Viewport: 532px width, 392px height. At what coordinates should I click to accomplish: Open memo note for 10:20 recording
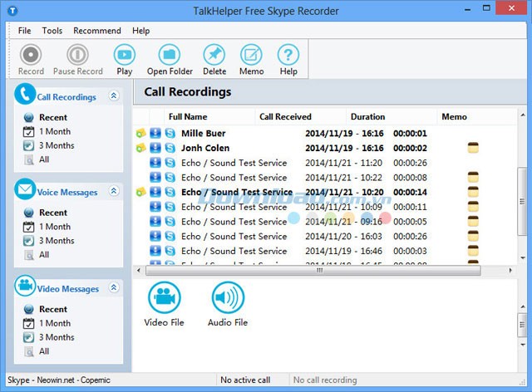[x=473, y=192]
